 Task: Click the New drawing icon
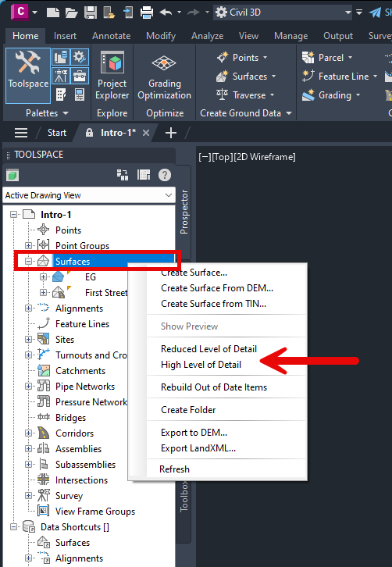tap(53, 12)
